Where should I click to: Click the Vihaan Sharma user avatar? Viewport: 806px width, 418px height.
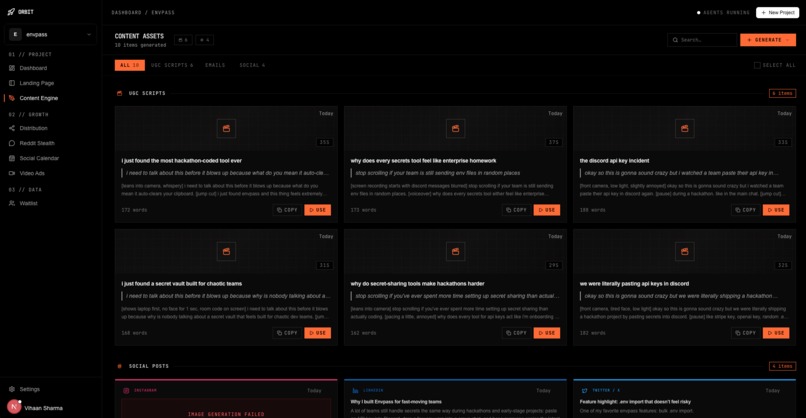click(14, 407)
